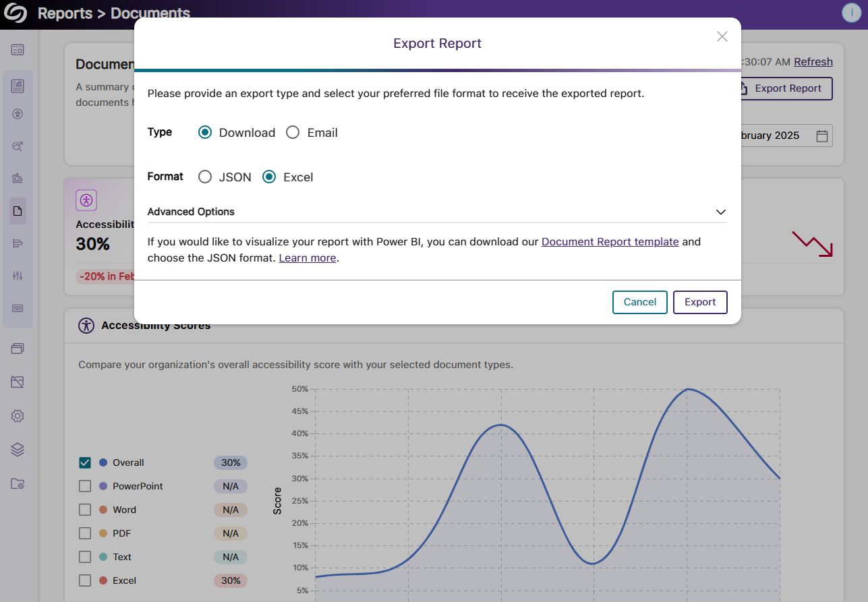Enable the PowerPoint series checkbox
The image size is (868, 602).
click(85, 486)
